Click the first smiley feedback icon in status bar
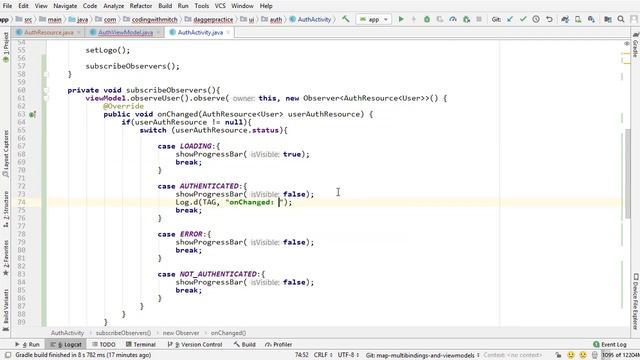The image size is (640, 360). [x=571, y=355]
